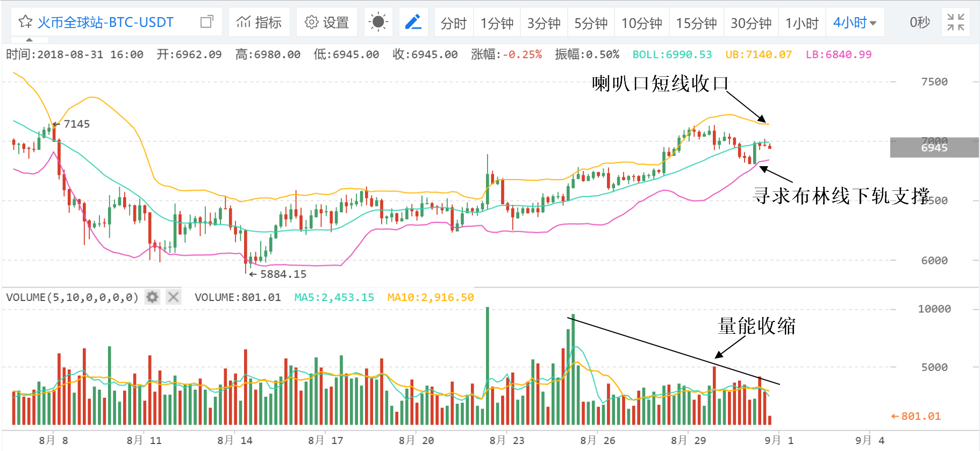Click the MA10:2,916.50 volume value
The image size is (980, 451).
point(431,297)
